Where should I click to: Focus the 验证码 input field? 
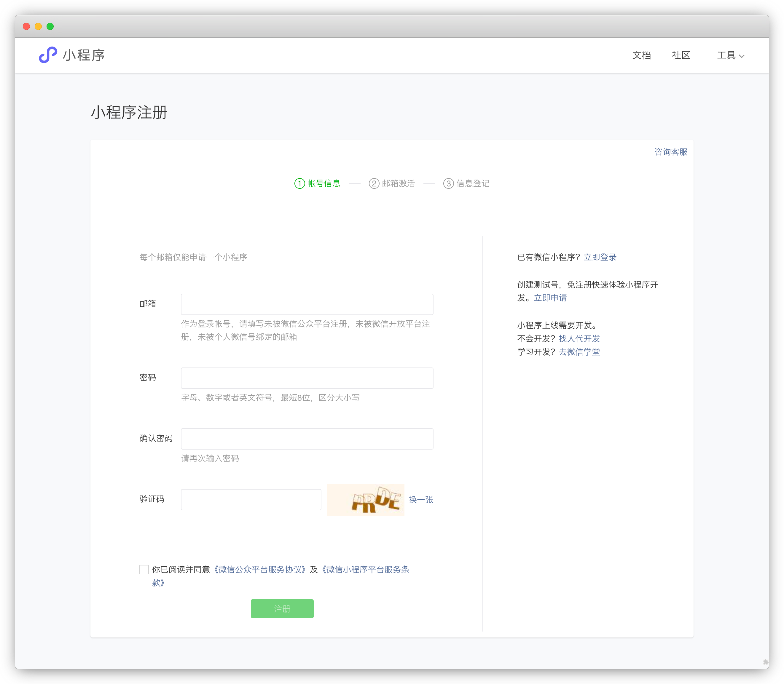tap(251, 500)
